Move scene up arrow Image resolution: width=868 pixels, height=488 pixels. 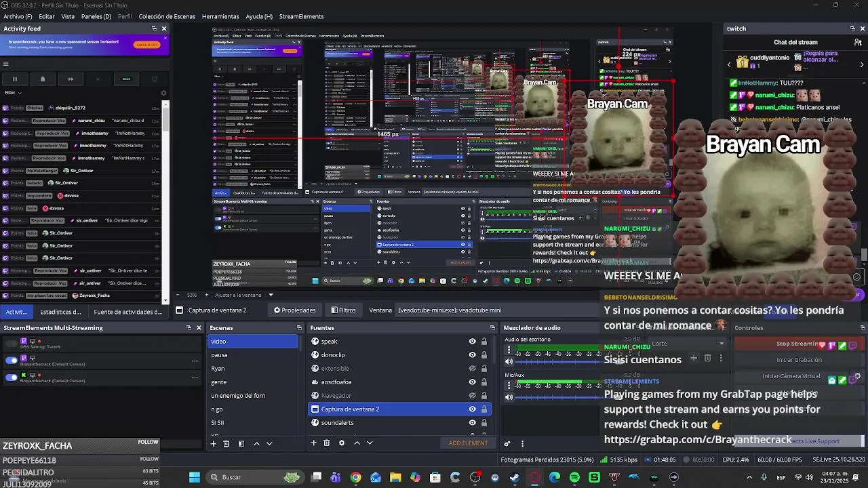256,443
